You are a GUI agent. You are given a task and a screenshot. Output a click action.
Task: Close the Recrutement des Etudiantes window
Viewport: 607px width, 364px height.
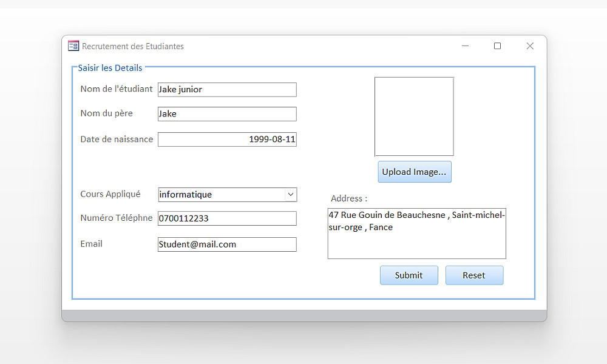(530, 46)
